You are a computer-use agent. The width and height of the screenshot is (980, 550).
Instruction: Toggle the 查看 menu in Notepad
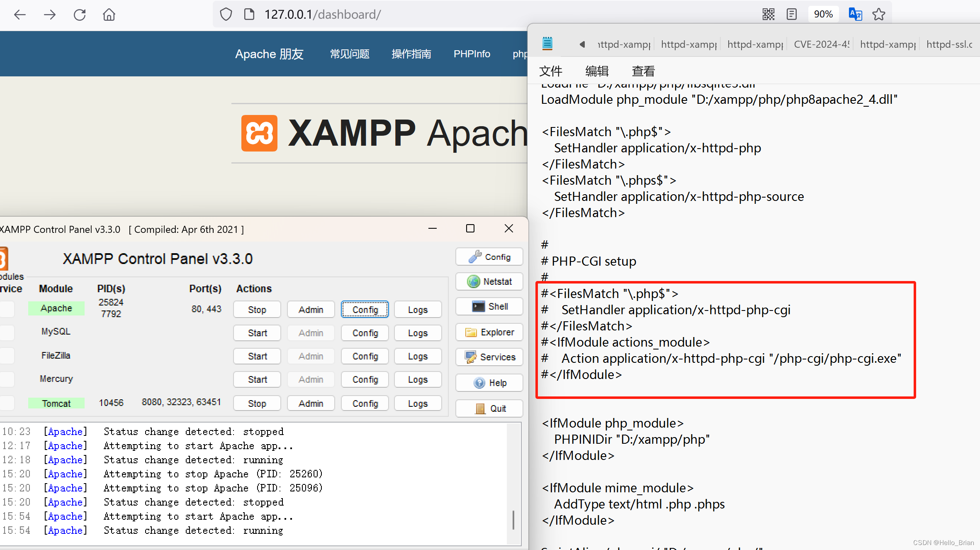(x=643, y=71)
